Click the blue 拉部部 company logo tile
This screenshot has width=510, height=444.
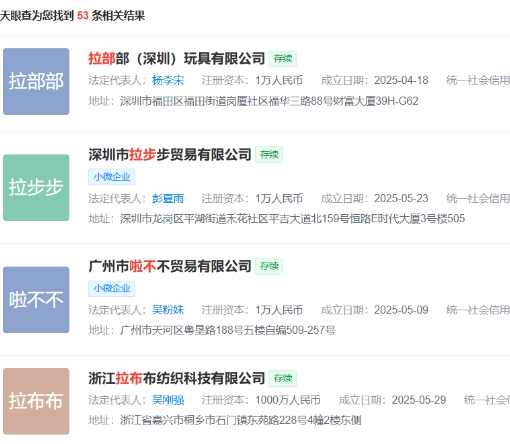(36, 81)
